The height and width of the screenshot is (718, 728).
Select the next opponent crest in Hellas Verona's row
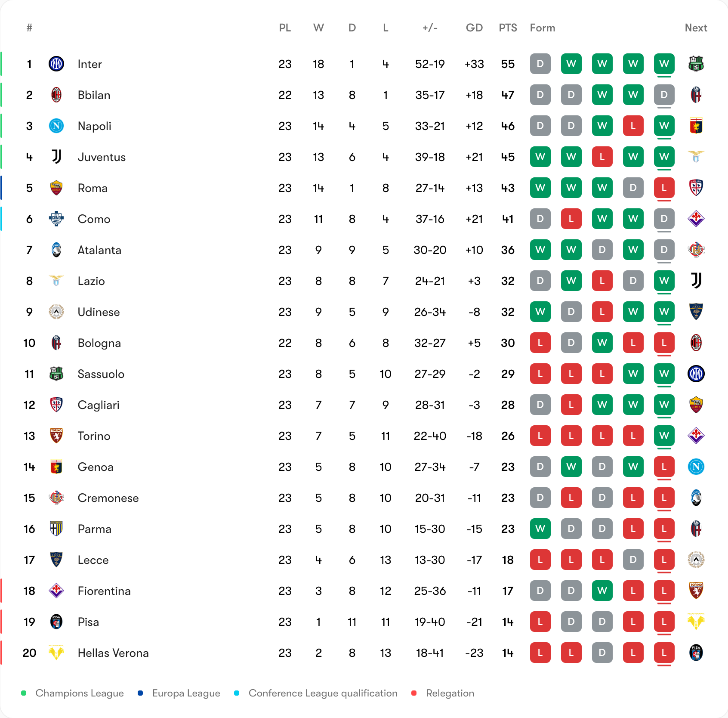696,653
